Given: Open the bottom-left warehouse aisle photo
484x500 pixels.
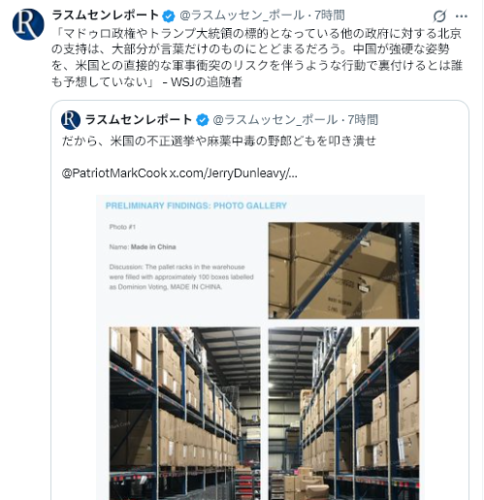Looking at the screenshot, I should point(185,413).
